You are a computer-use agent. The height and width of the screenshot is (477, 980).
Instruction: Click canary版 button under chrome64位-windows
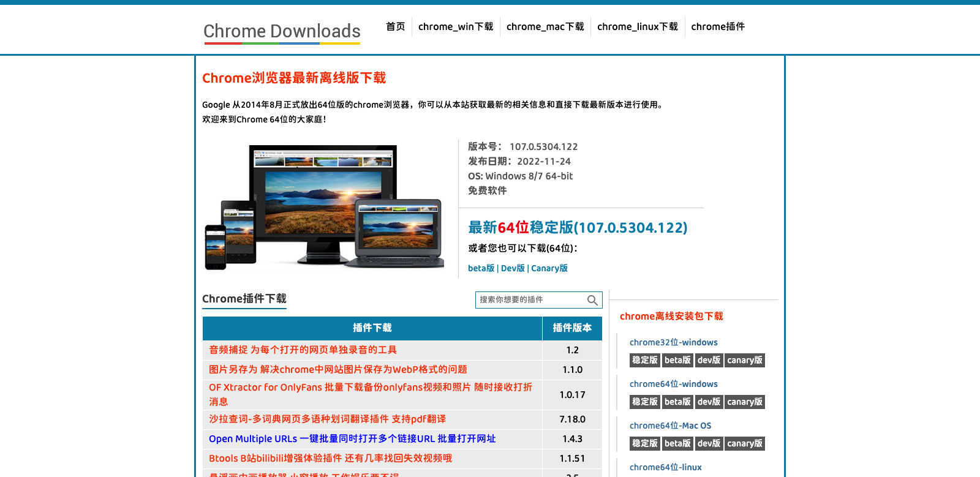745,402
